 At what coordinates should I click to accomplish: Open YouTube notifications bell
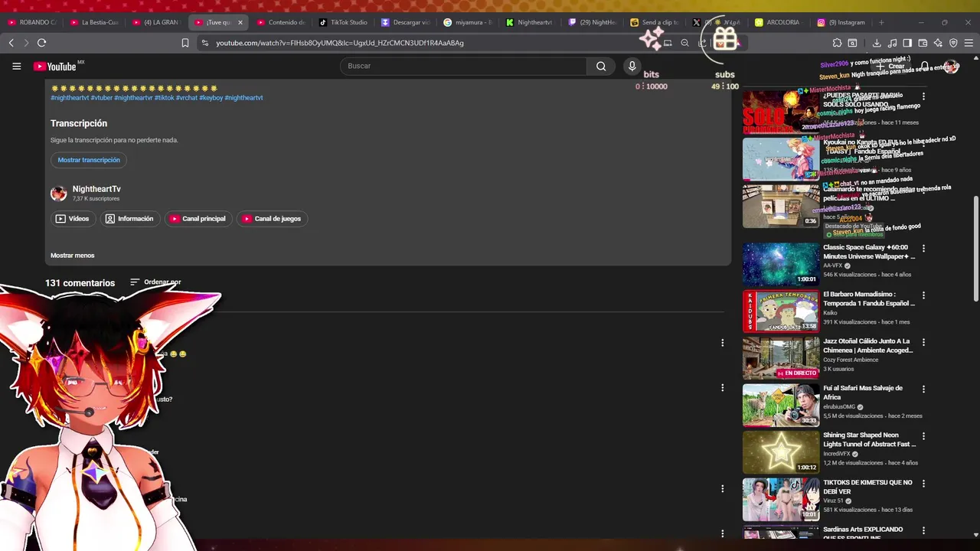[925, 67]
